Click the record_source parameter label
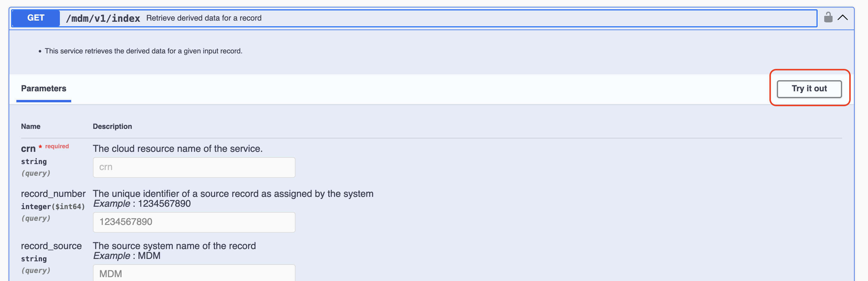 (51, 246)
